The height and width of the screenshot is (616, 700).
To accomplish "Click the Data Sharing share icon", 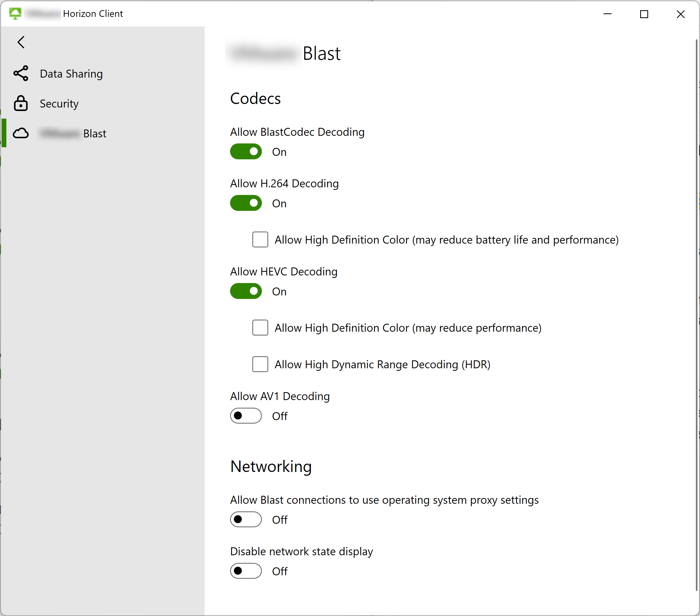I will 21,73.
